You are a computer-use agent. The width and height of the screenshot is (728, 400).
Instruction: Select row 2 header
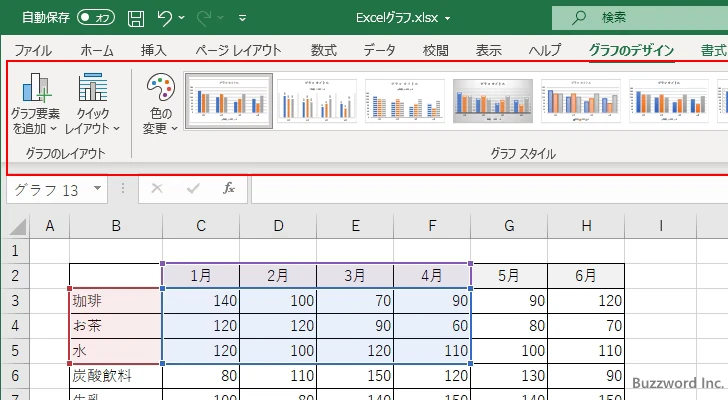(15, 276)
